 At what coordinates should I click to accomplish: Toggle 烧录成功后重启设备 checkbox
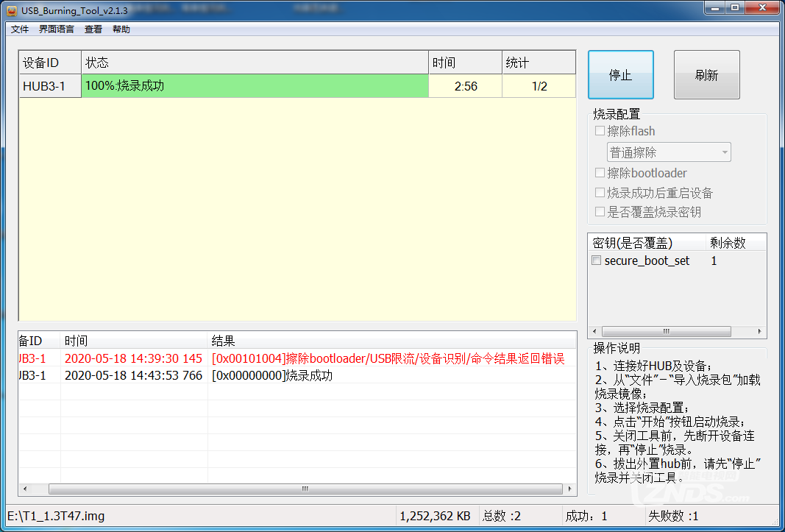point(600,193)
